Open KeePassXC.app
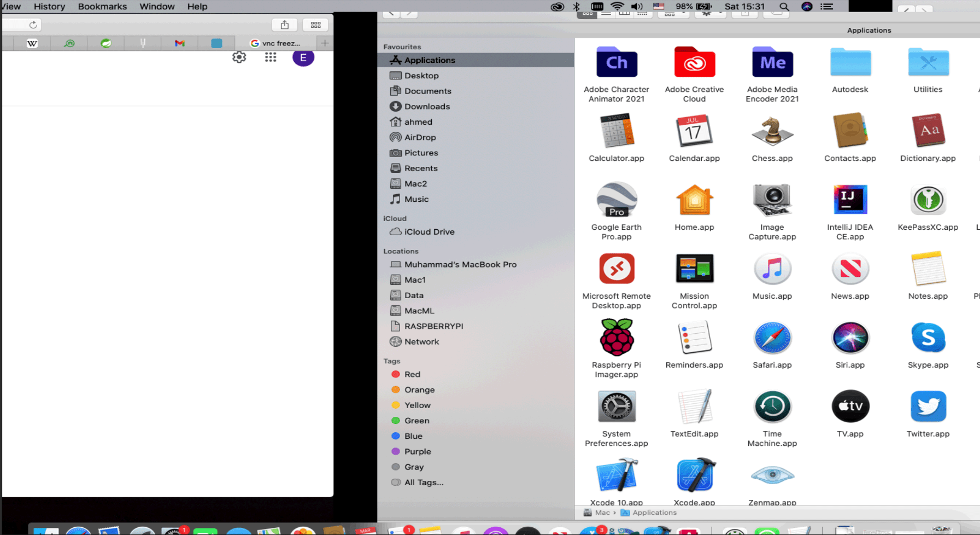This screenshot has height=535, width=980. (x=928, y=200)
